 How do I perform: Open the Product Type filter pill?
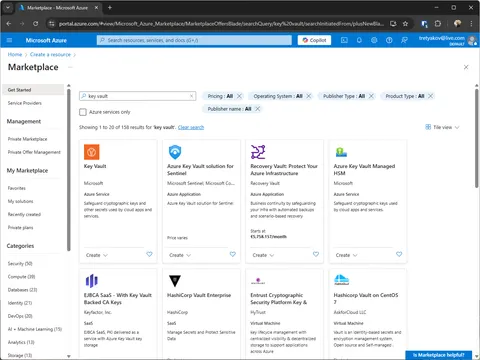coord(405,96)
